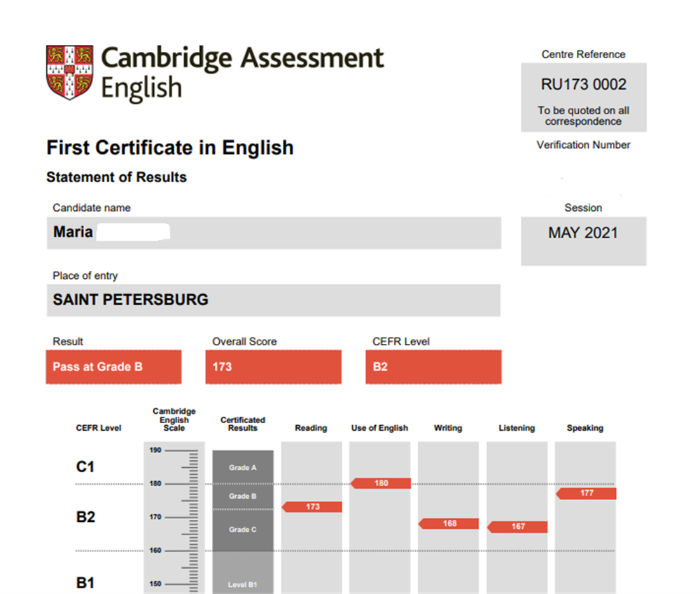This screenshot has width=700, height=594.
Task: Click the 'Cambridge Assessment' heading text
Action: click(x=242, y=58)
